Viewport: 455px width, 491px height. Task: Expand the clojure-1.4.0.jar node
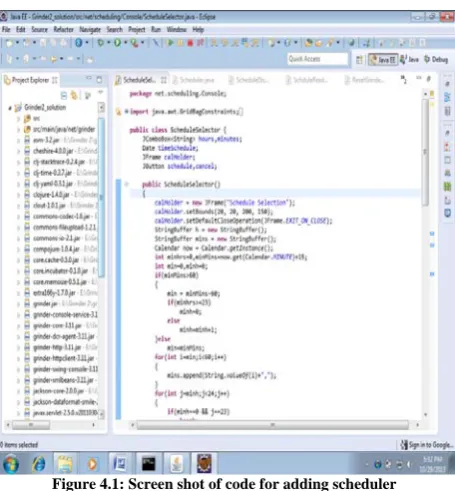18,195
